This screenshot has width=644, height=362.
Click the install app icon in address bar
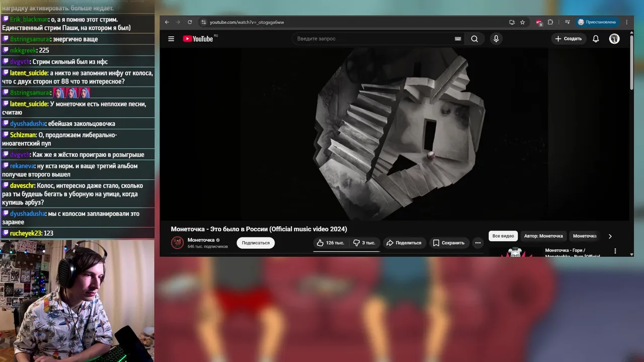coord(512,22)
